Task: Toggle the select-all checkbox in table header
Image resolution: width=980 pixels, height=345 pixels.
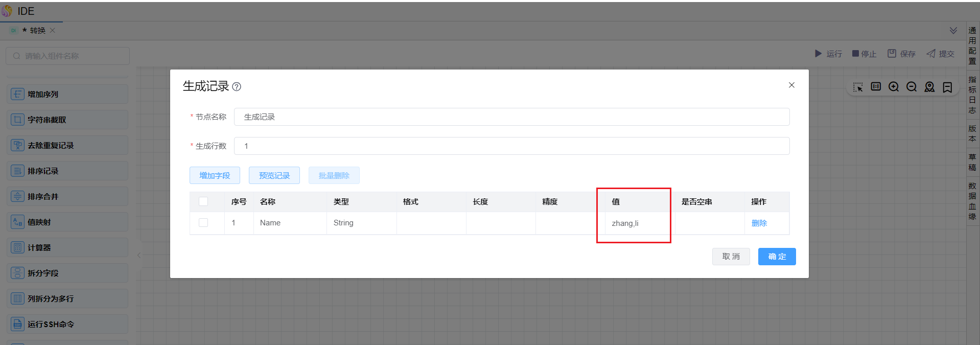Action: click(203, 201)
